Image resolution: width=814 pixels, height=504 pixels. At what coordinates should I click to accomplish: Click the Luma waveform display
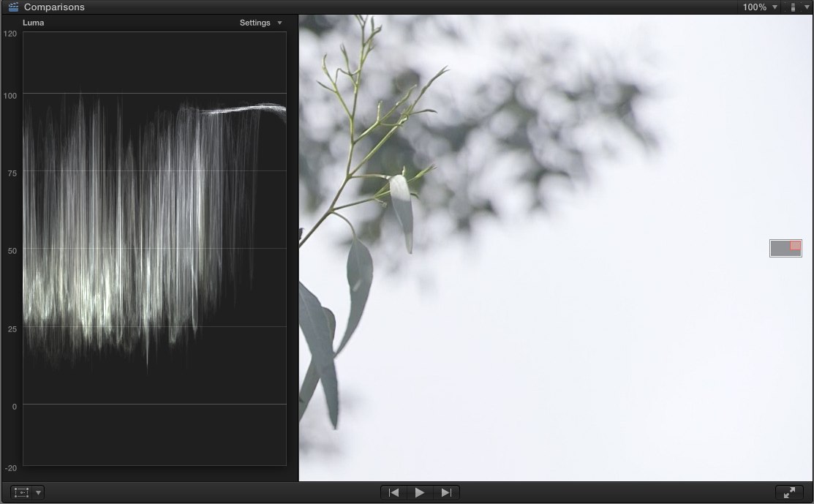155,249
